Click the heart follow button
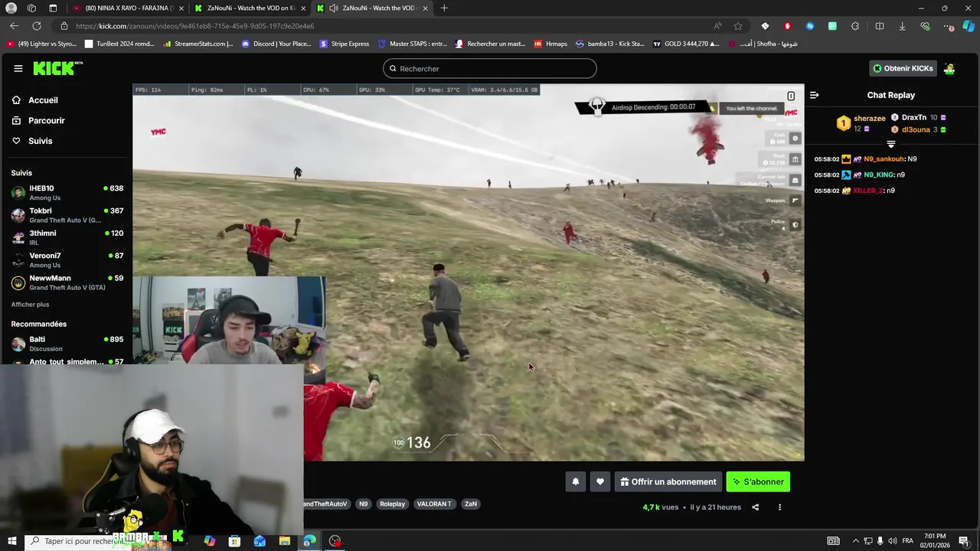The height and width of the screenshot is (551, 980). pyautogui.click(x=600, y=481)
